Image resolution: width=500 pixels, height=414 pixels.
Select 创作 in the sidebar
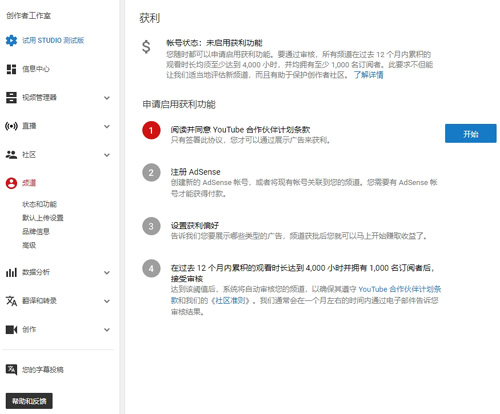[x=29, y=330]
